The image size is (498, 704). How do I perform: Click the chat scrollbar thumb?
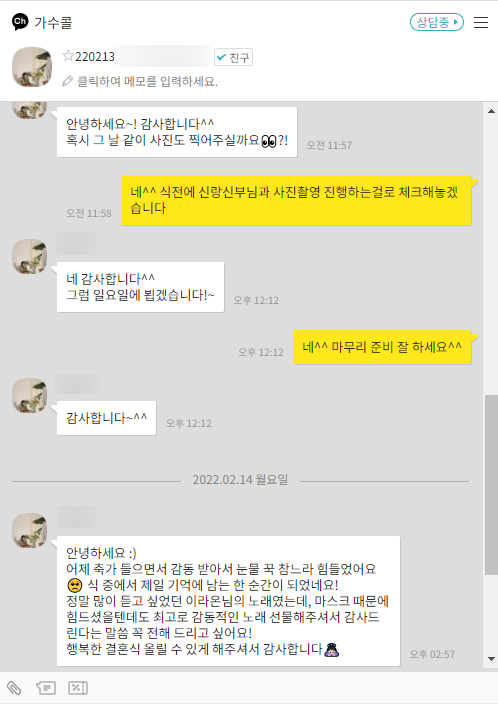(x=491, y=485)
